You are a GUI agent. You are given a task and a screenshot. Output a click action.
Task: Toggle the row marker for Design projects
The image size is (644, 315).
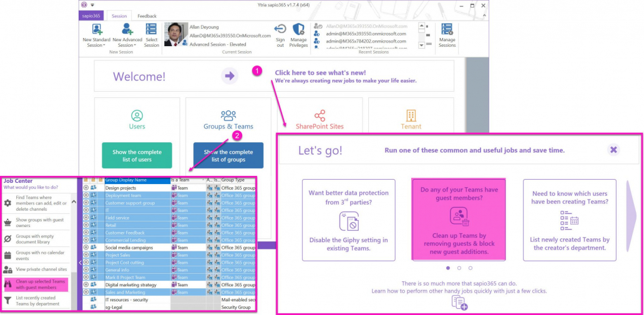86,188
